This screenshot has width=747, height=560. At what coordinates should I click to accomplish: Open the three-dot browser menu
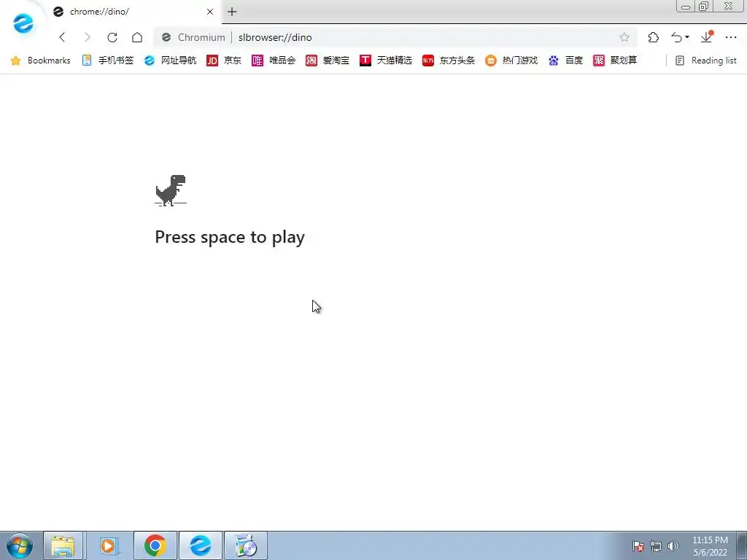point(731,37)
